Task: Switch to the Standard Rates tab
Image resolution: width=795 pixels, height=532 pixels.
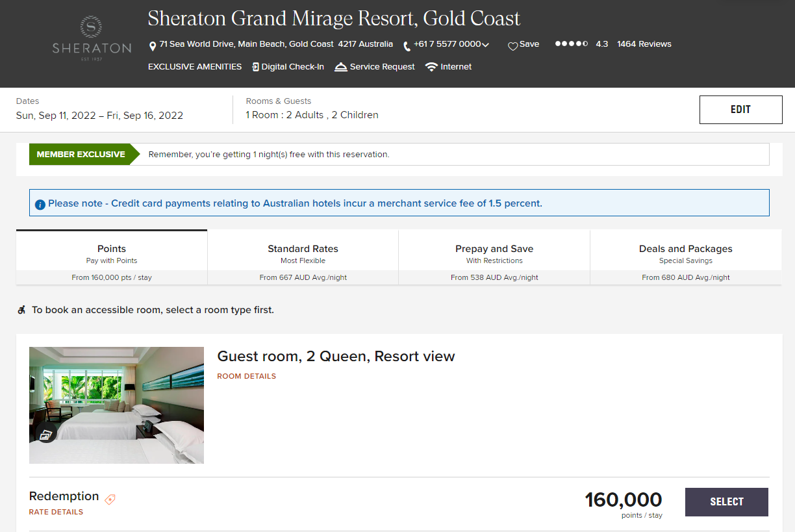Action: tap(303, 257)
